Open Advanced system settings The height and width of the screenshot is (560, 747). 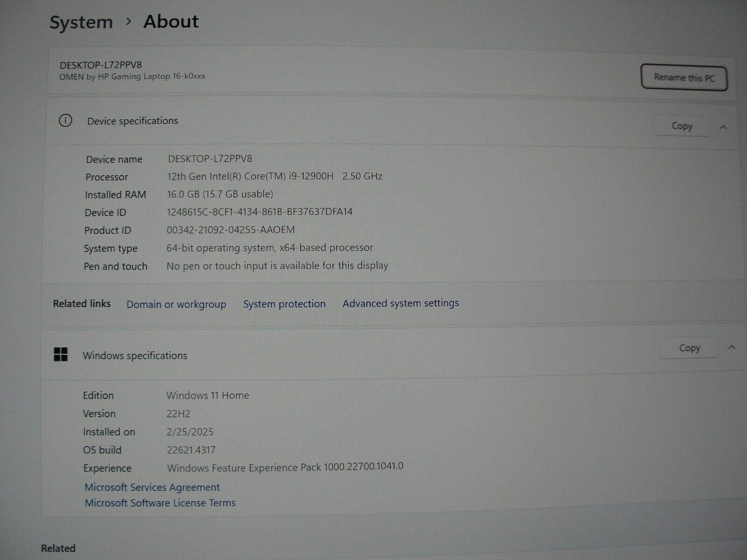point(401,303)
